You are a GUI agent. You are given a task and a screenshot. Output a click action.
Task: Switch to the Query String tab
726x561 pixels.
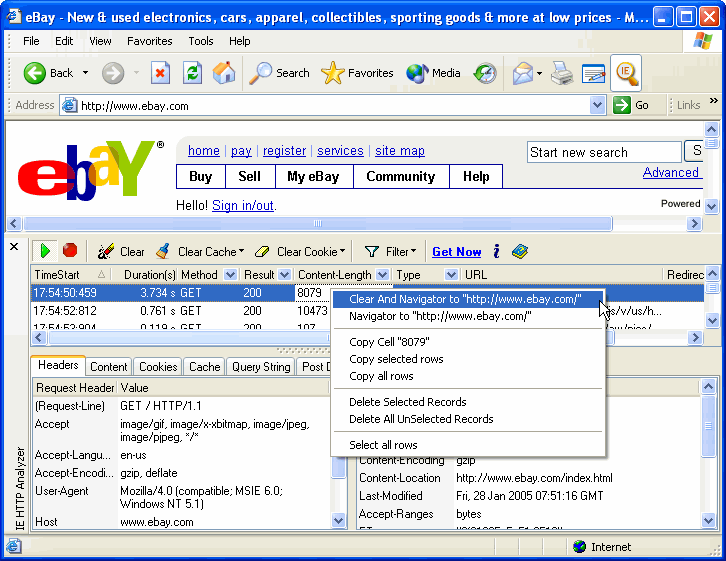pyautogui.click(x=261, y=367)
